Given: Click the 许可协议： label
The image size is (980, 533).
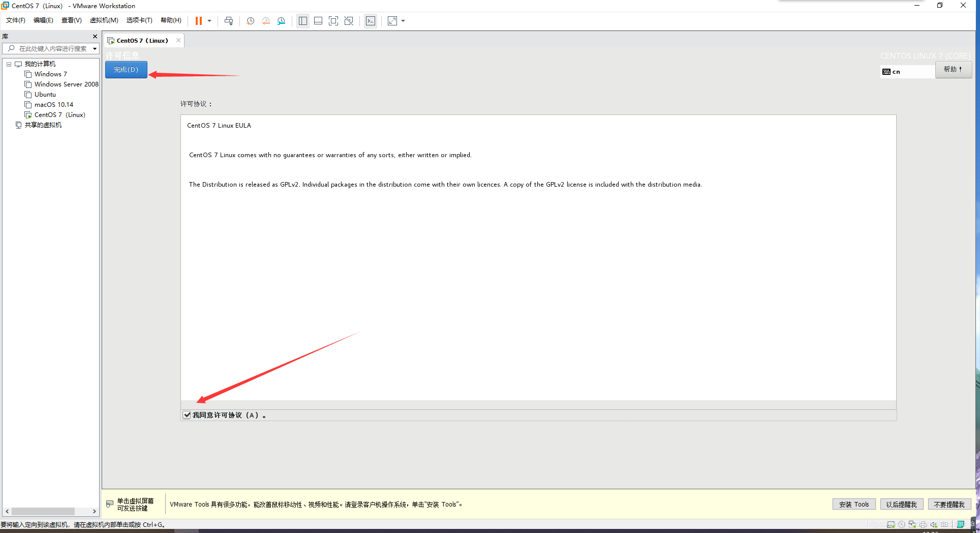Looking at the screenshot, I should (196, 104).
